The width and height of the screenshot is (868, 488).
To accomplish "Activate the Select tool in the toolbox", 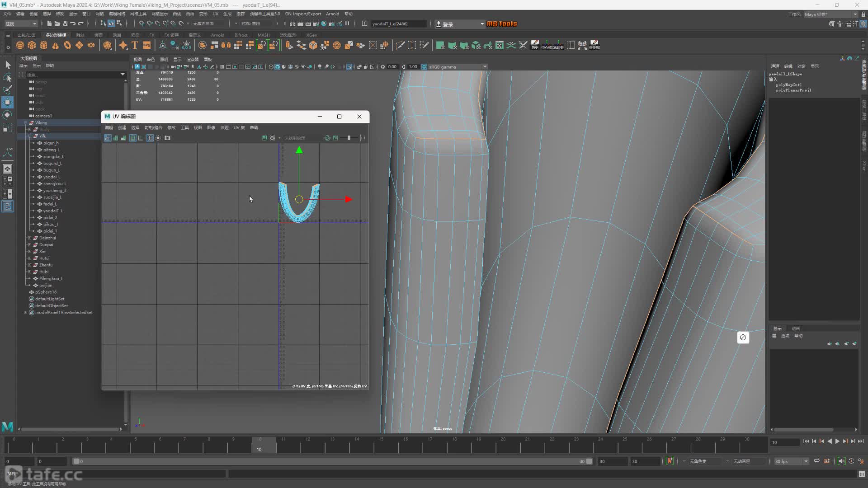I will (x=7, y=65).
